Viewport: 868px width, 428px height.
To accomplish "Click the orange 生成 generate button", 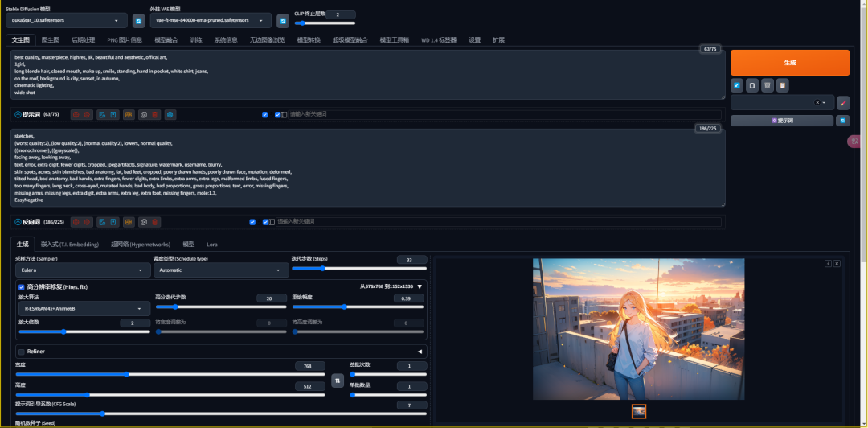I will point(789,63).
